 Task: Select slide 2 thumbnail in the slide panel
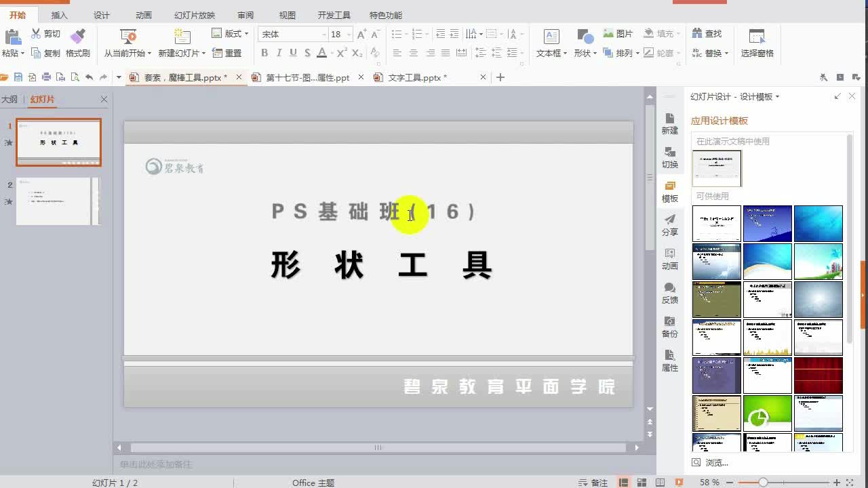pyautogui.click(x=58, y=201)
